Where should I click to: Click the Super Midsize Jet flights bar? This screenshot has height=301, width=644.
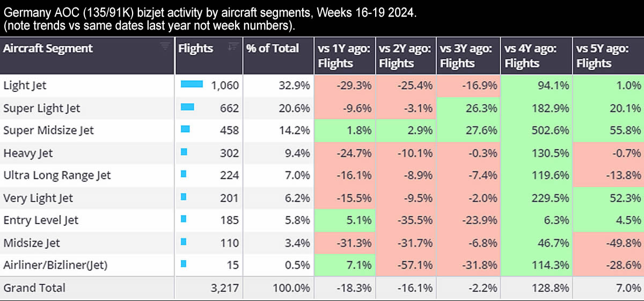point(185,130)
